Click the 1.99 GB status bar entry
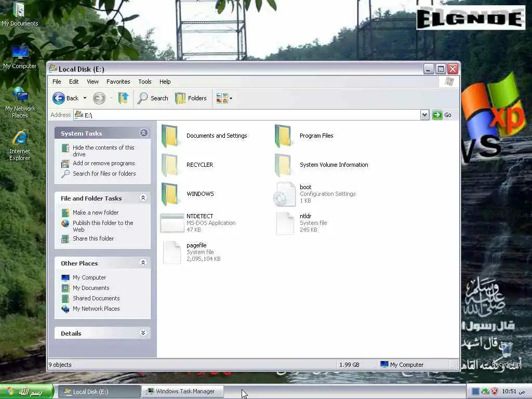The width and height of the screenshot is (532, 399). point(349,365)
